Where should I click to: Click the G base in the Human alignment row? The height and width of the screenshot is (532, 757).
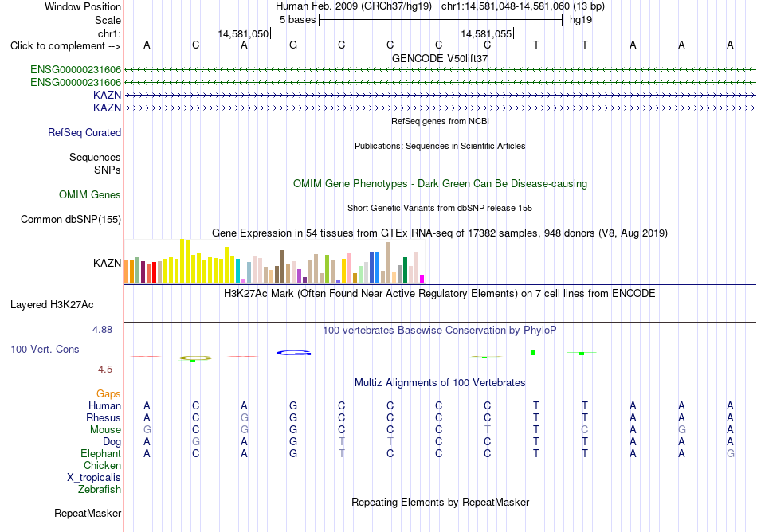[293, 405]
